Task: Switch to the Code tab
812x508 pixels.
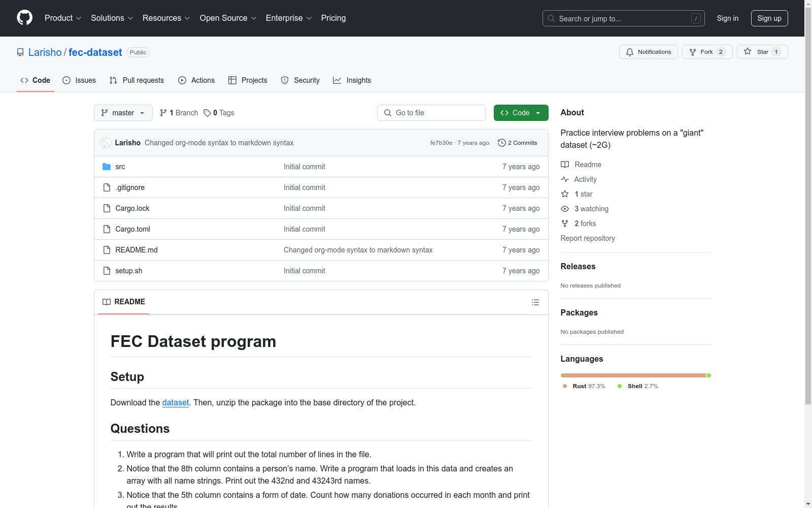Action: pos(36,80)
